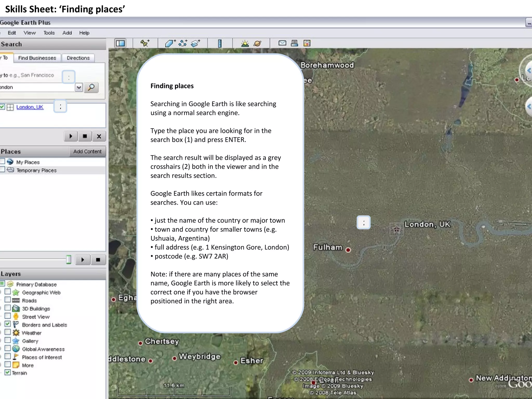Viewport: 532px width, 399px height.
Task: Tick the Gallery layer checkbox
Action: pos(8,340)
